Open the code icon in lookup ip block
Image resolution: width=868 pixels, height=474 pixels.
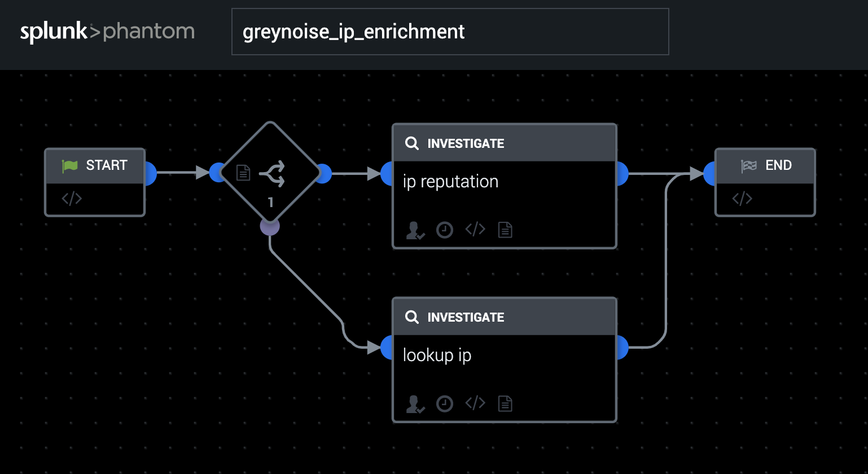[x=475, y=403]
